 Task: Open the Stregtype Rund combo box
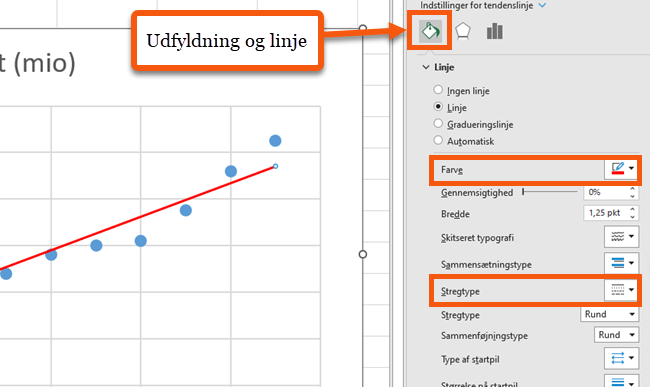point(609,314)
